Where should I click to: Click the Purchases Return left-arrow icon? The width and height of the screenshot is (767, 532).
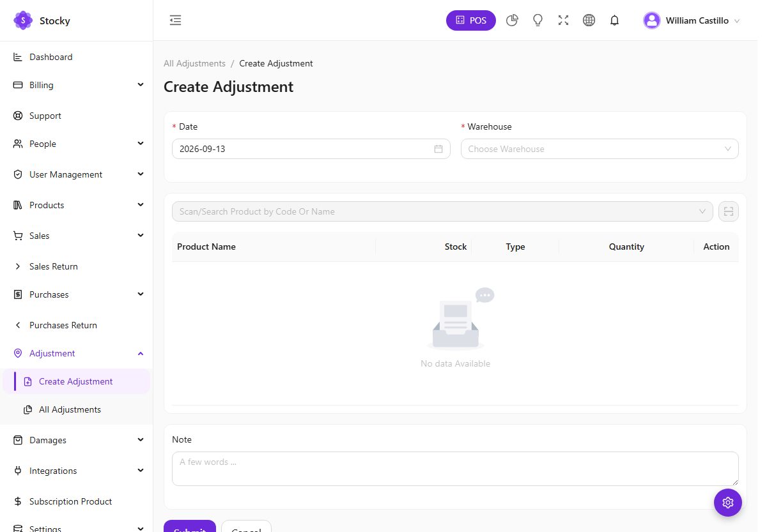18,325
